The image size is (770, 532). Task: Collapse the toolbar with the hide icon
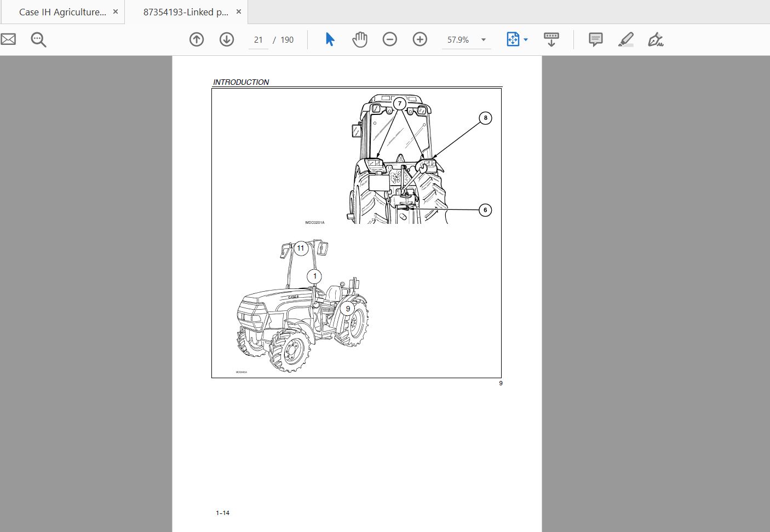(551, 39)
